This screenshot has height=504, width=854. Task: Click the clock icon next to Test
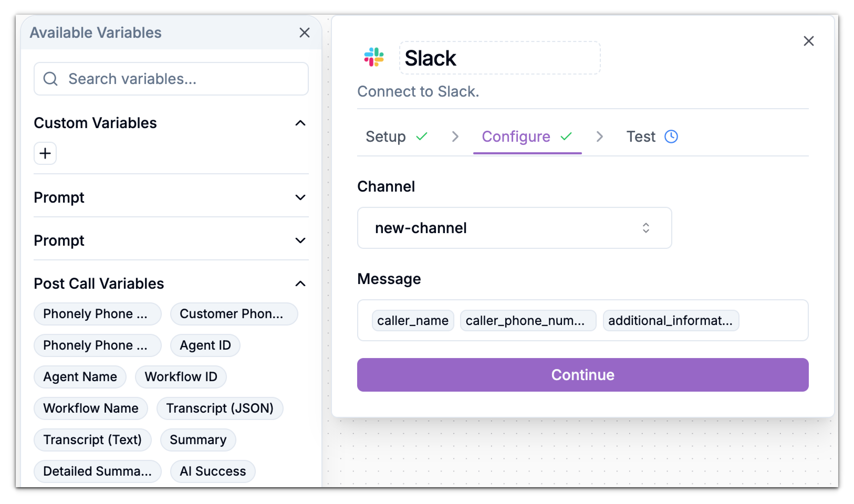coord(671,136)
